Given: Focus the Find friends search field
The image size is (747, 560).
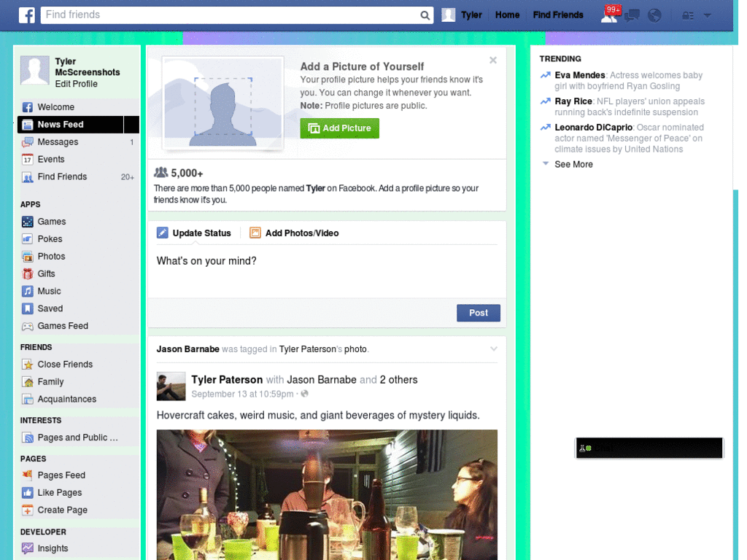Looking at the screenshot, I should [x=231, y=15].
